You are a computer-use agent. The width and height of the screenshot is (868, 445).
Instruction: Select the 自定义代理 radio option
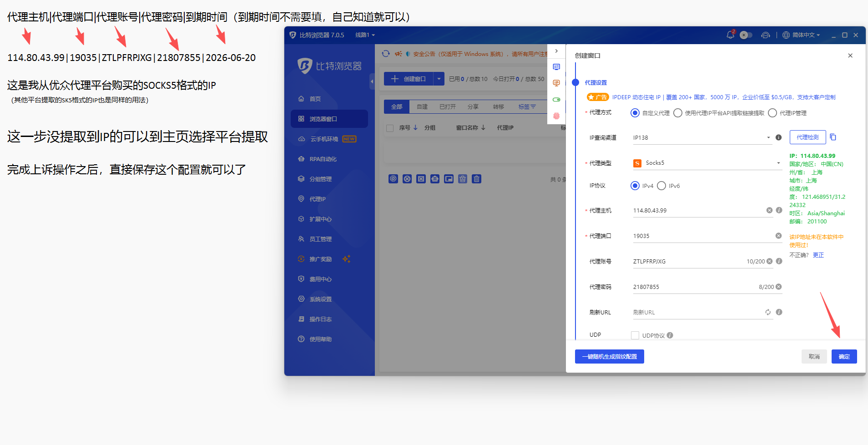click(635, 113)
